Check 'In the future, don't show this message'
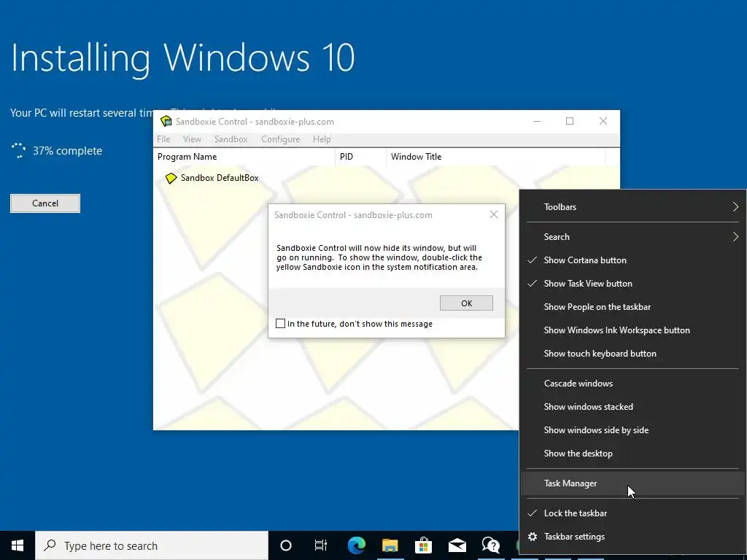Viewport: 747px width, 560px height. [x=281, y=324]
